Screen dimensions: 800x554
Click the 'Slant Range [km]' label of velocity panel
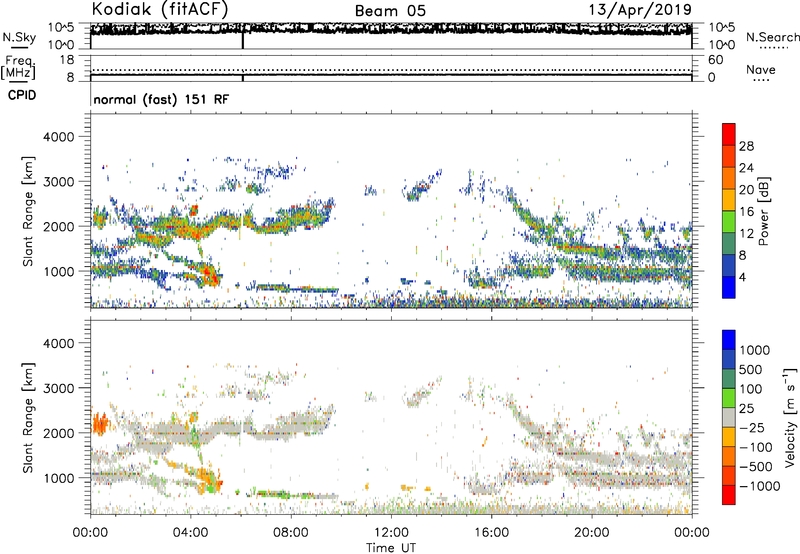coord(28,417)
